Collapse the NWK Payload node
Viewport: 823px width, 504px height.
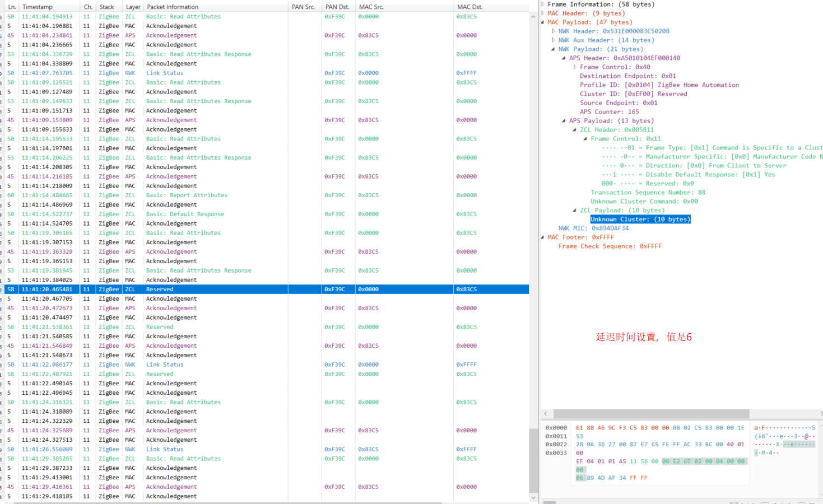pos(554,49)
